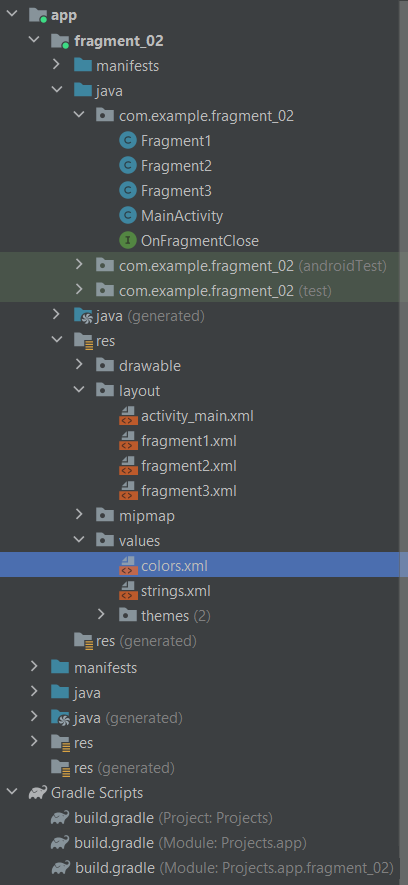Click the fragment_02 module folder icon
The image size is (408, 885).
(x=60, y=41)
